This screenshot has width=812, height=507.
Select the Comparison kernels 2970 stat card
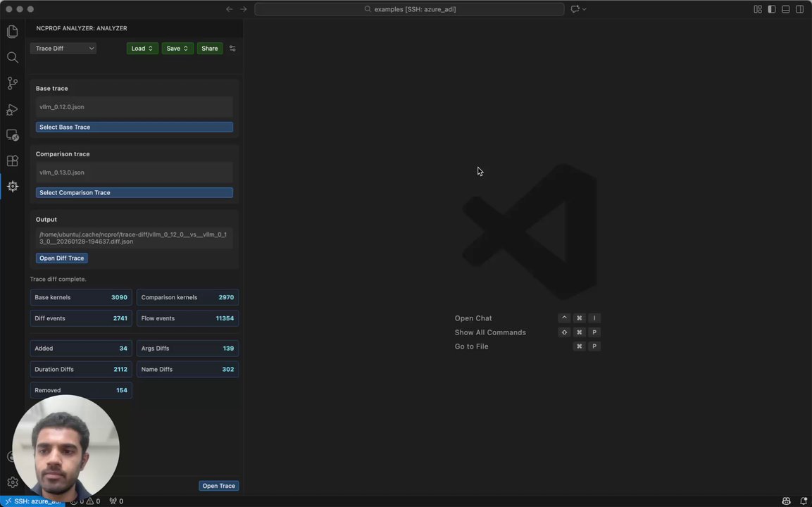[x=187, y=297]
